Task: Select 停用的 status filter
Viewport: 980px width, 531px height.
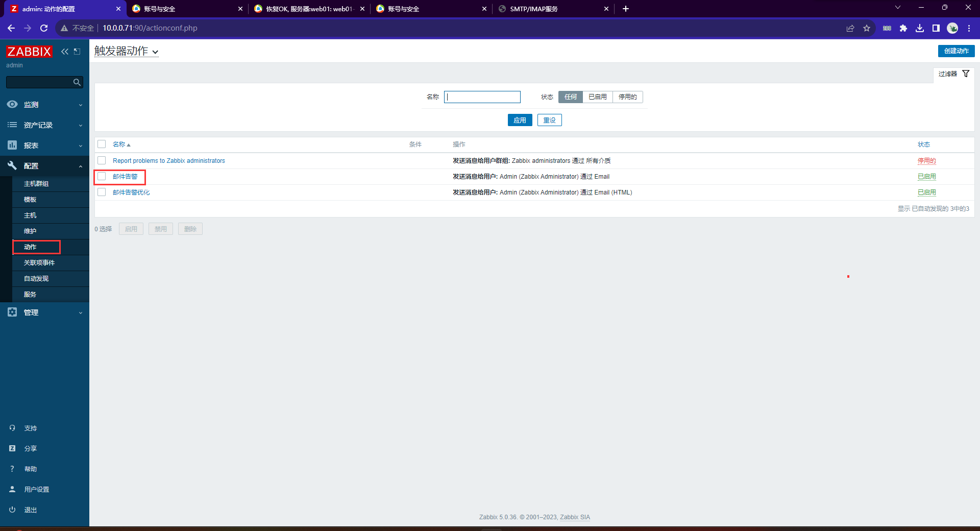Action: pos(628,97)
